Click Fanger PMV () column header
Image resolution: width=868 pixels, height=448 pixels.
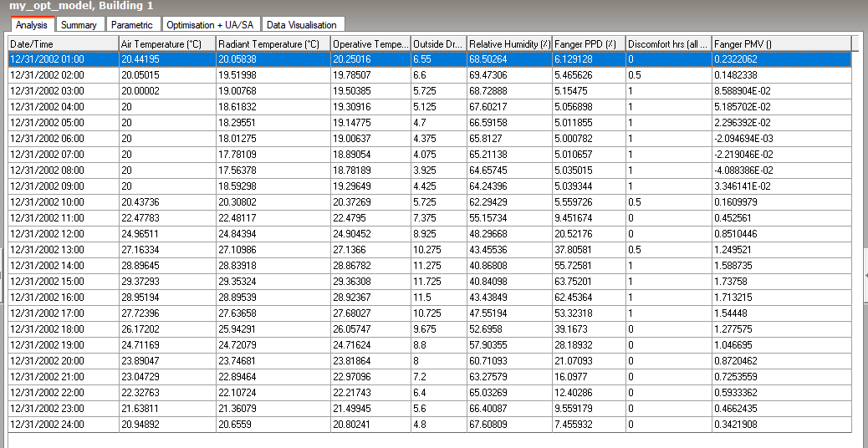click(x=782, y=43)
